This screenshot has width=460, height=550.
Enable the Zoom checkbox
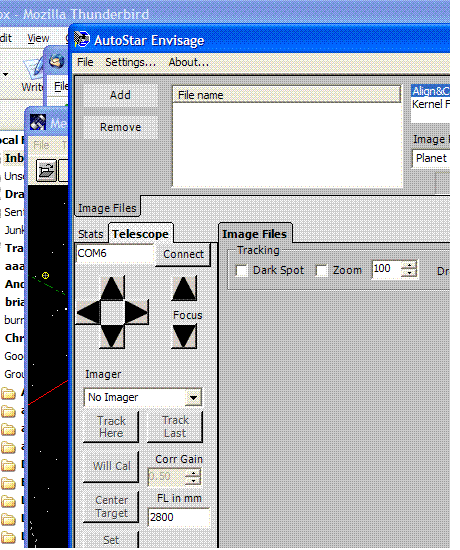point(321,270)
